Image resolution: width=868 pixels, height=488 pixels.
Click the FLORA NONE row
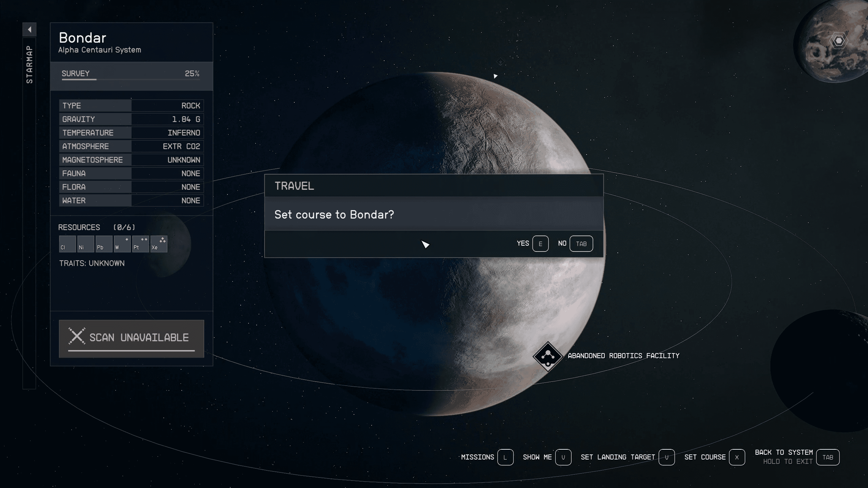pos(132,187)
